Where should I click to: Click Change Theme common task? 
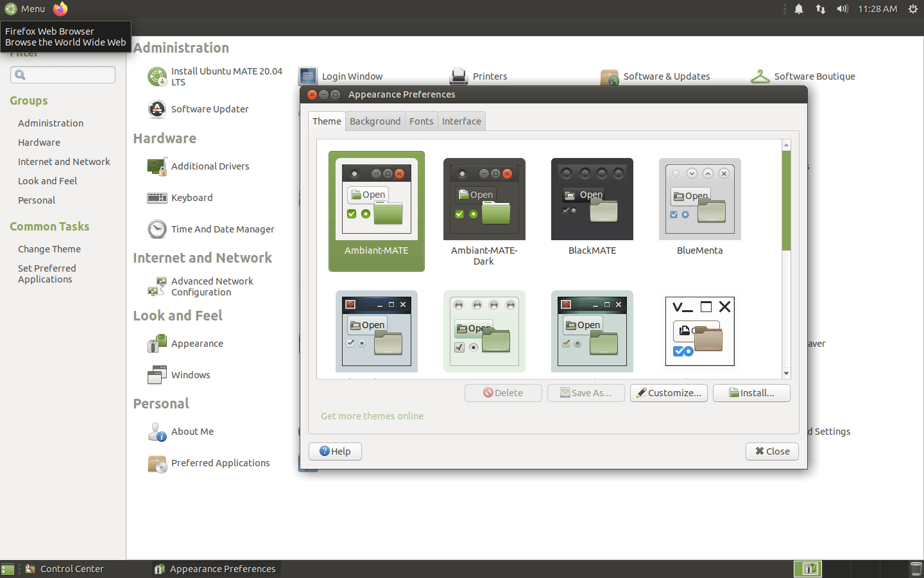49,249
